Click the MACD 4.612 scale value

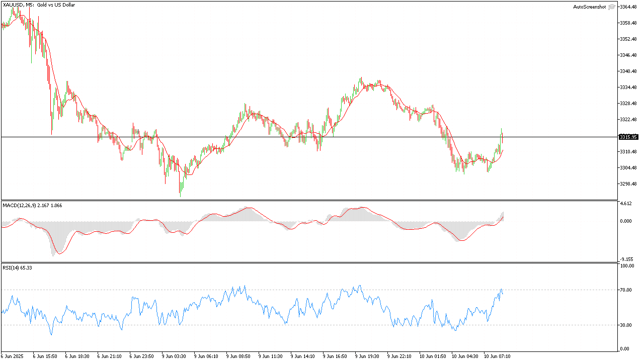[x=626, y=204]
